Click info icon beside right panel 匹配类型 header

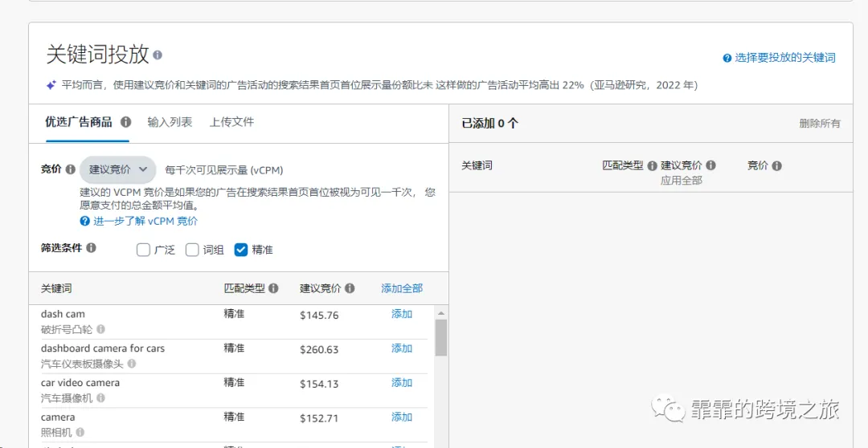[x=652, y=165]
